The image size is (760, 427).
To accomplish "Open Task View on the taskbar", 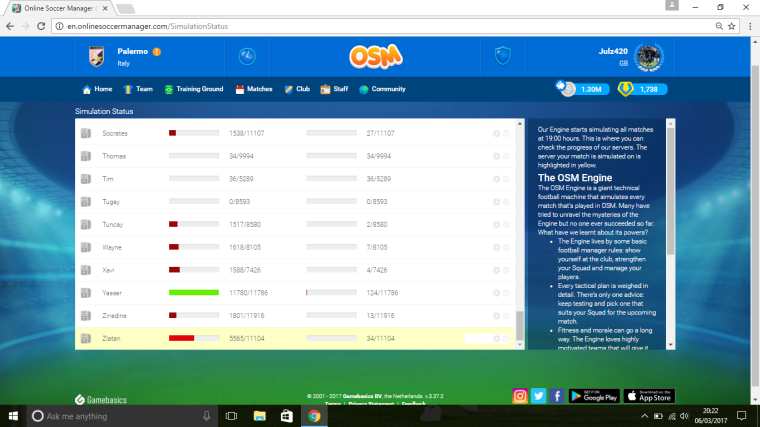I will coord(232,416).
